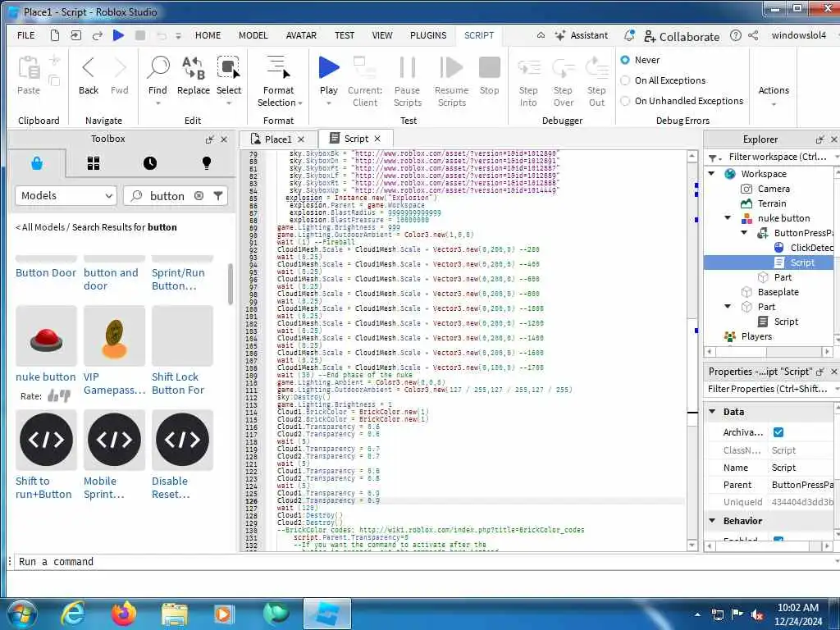This screenshot has width=840, height=630.
Task: Collapse the nuke button tree node
Action: [x=728, y=218]
